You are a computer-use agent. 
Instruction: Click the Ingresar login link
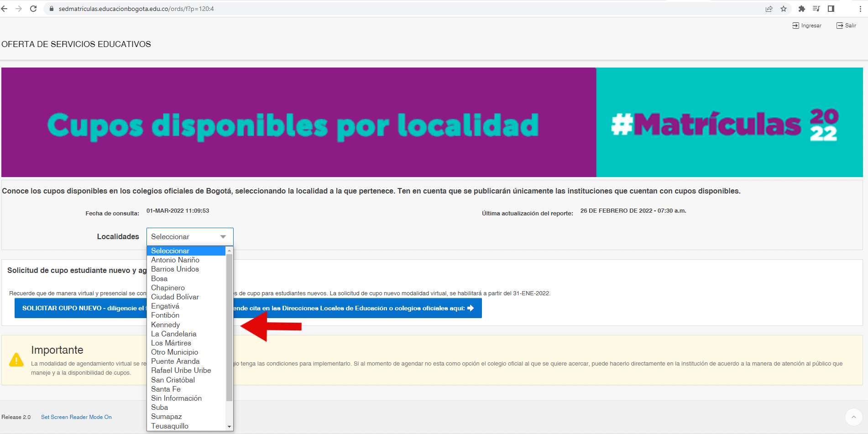807,26
